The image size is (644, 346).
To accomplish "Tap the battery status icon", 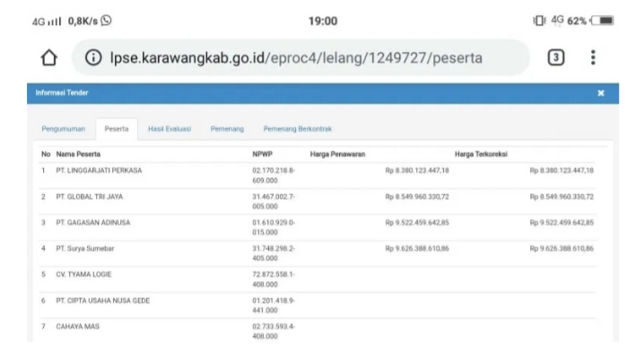I will point(603,21).
